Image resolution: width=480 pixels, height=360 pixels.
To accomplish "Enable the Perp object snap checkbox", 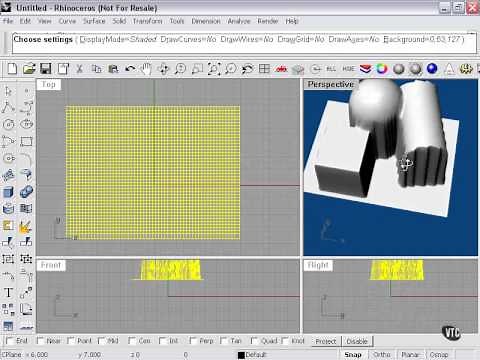I will point(193,341).
